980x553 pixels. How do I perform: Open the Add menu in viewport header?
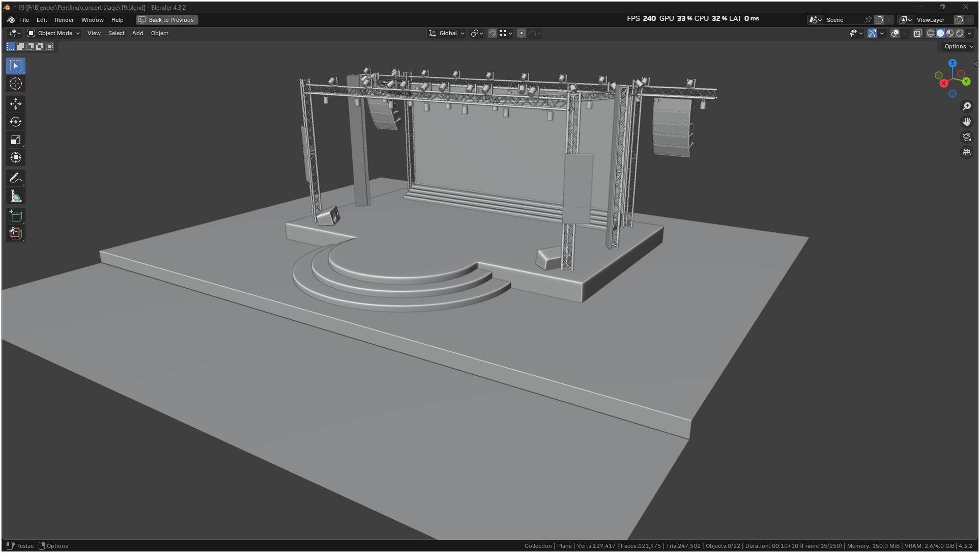tap(137, 33)
